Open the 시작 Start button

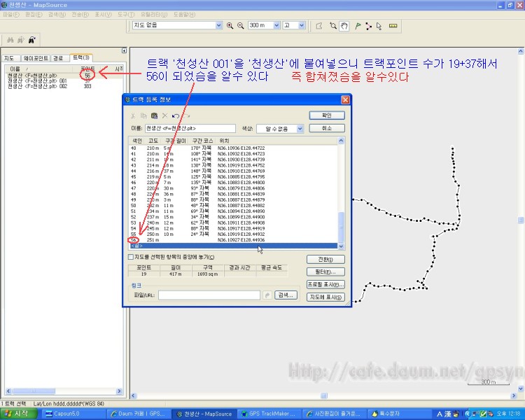(17, 414)
